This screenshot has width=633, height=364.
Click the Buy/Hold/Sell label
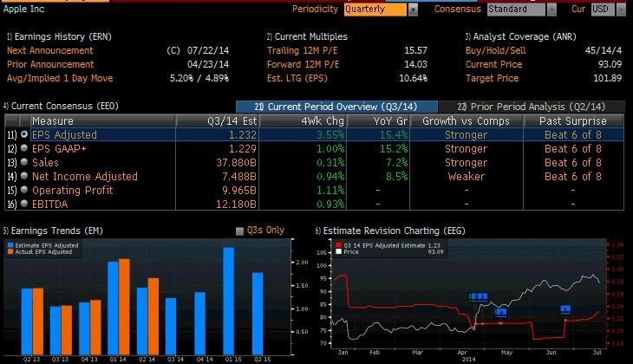click(495, 51)
